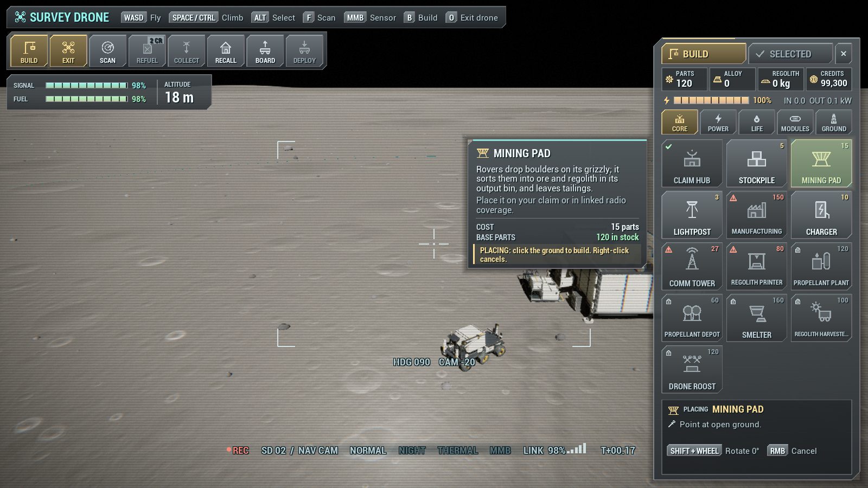
Task: Click the Deploy toolbar icon
Action: click(x=304, y=51)
